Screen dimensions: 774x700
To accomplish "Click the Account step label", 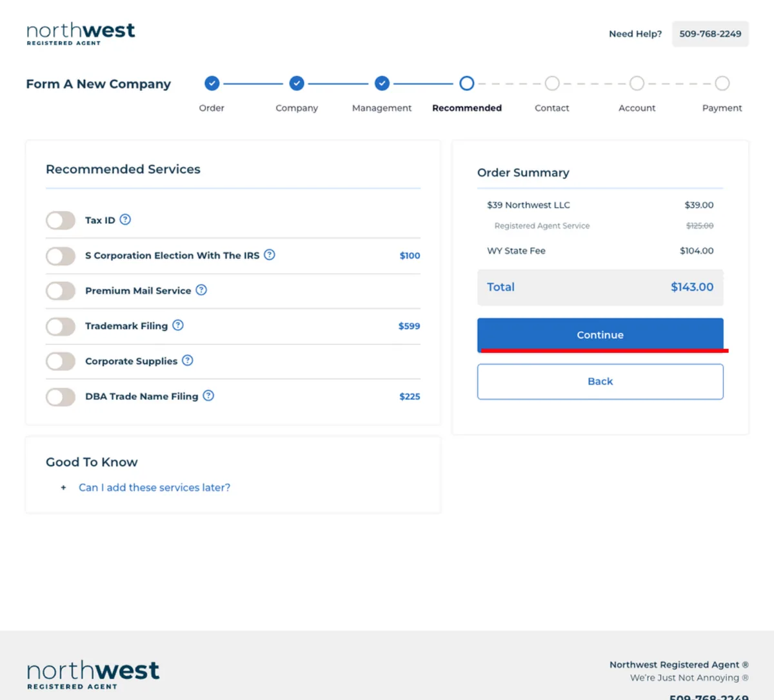I will pyautogui.click(x=637, y=108).
